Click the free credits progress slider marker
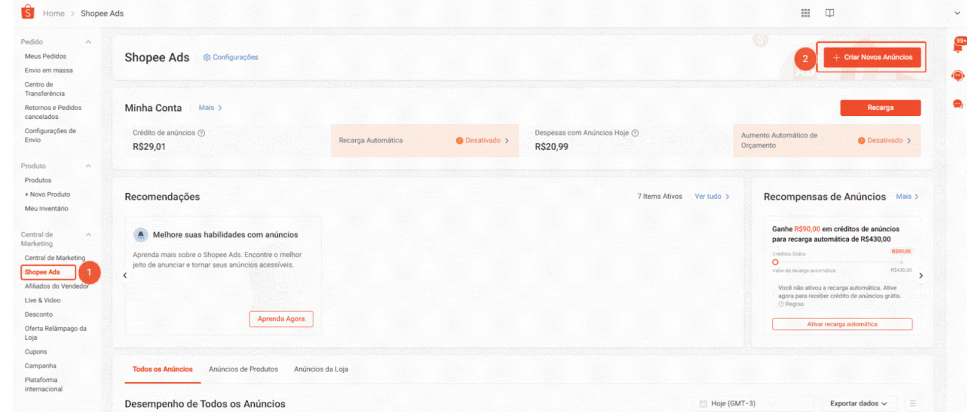The width and height of the screenshot is (980, 412). (775, 262)
